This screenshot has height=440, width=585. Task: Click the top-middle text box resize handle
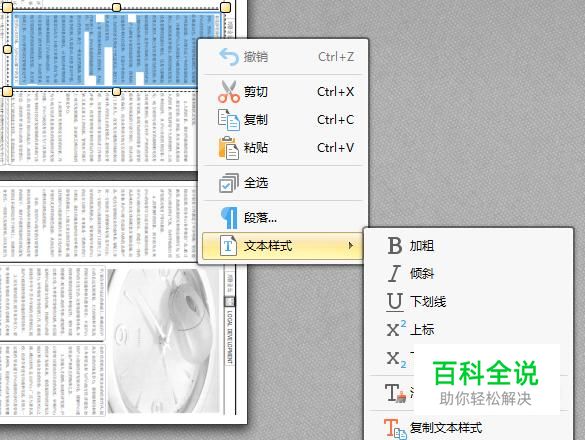(117, 7)
